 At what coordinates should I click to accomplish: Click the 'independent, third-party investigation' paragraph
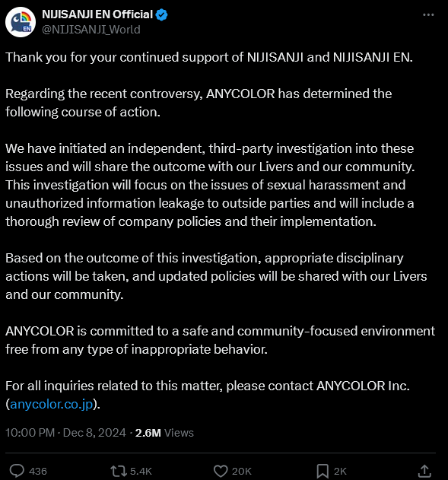click(210, 185)
